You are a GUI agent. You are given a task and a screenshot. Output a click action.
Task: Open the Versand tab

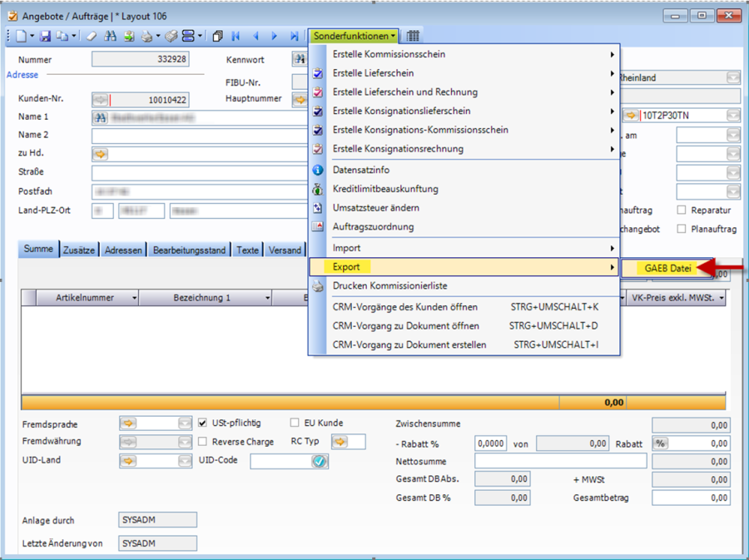(x=285, y=250)
